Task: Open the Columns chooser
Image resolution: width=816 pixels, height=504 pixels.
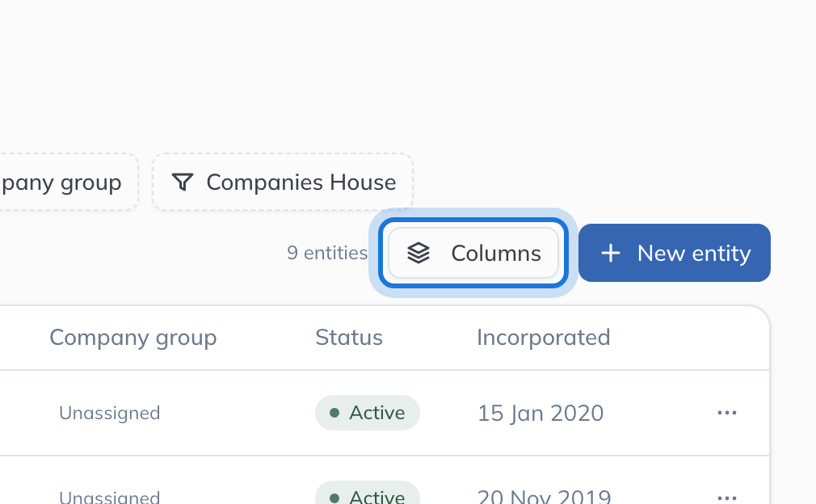Action: coord(473,253)
